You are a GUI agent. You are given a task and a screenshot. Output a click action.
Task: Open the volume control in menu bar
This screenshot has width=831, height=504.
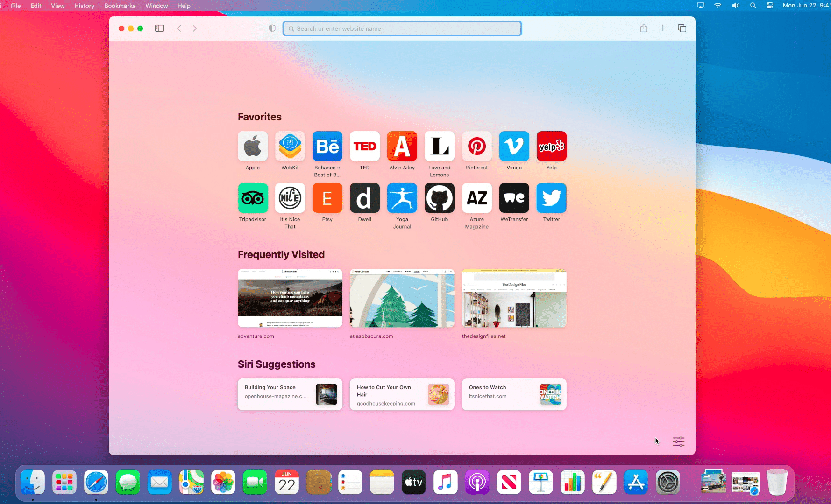(x=735, y=6)
